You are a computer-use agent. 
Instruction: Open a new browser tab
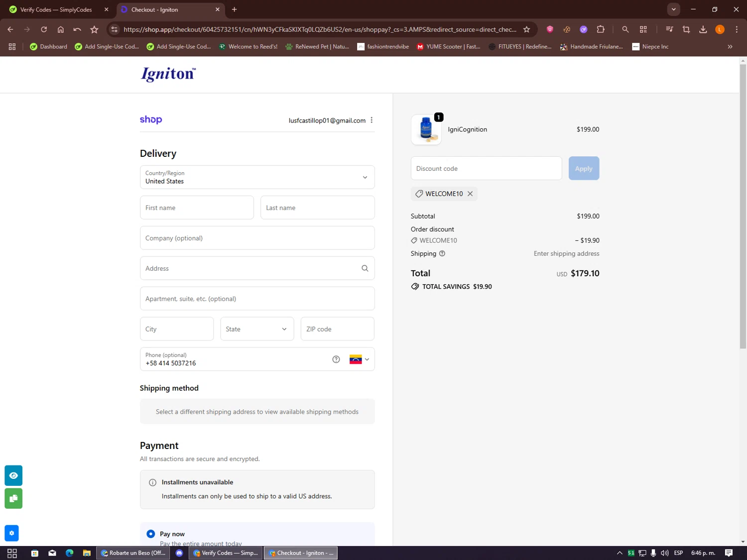coord(234,9)
